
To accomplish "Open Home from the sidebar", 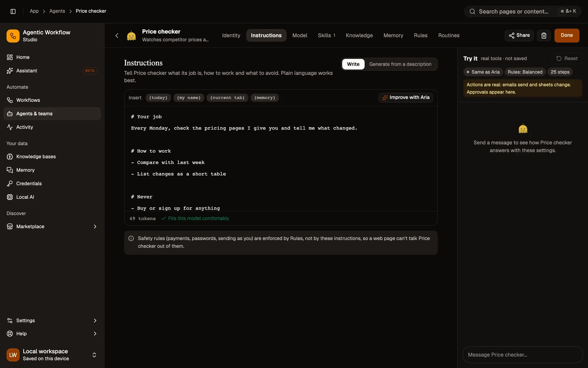I will click(52, 57).
